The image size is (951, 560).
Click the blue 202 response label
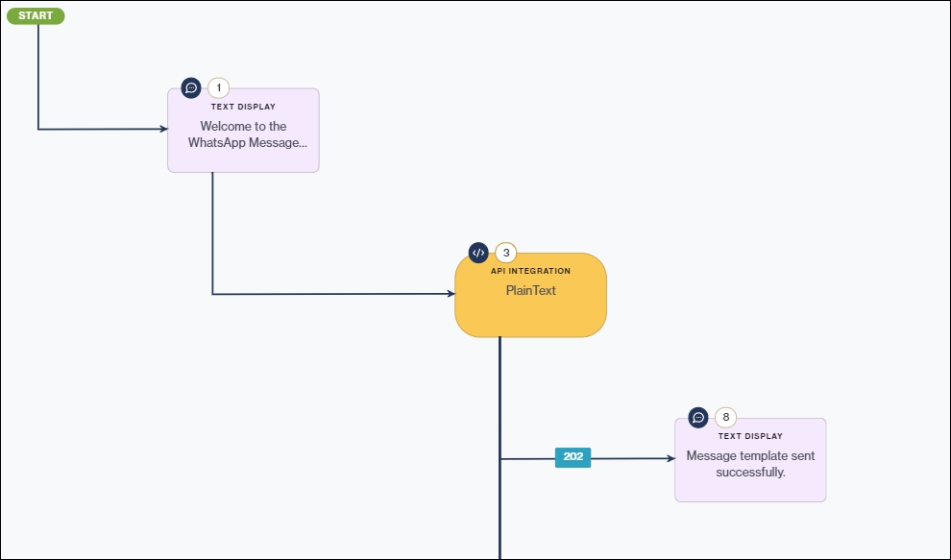click(x=573, y=457)
